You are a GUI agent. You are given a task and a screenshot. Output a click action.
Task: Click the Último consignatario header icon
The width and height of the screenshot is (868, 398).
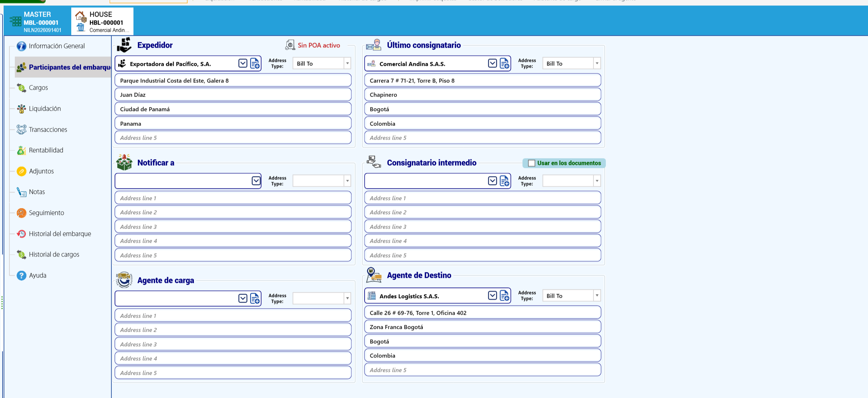(x=374, y=45)
